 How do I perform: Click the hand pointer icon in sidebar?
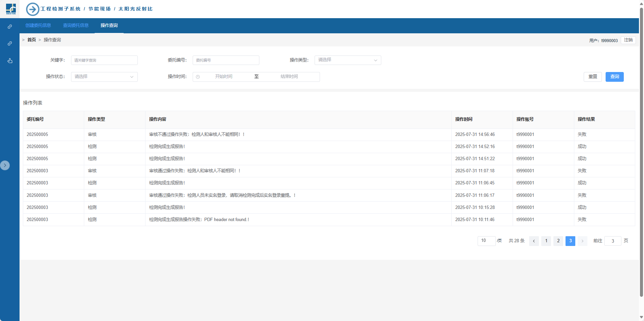click(x=10, y=61)
